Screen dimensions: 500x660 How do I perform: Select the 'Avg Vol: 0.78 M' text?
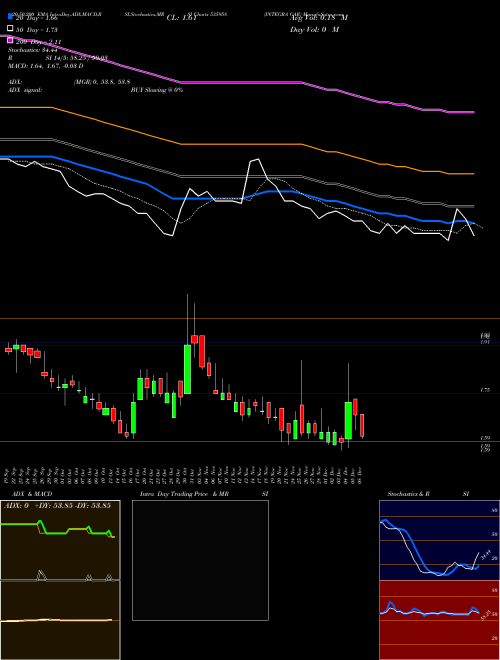319,18
